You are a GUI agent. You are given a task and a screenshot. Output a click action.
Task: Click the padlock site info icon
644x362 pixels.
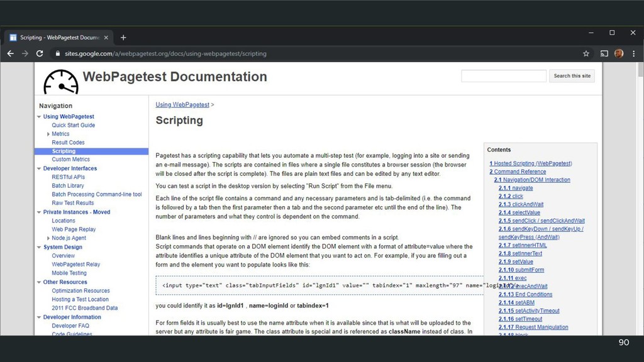(57, 53)
